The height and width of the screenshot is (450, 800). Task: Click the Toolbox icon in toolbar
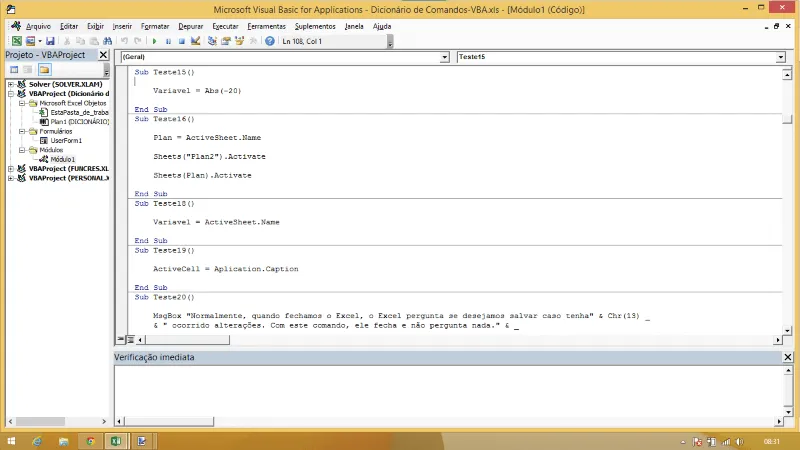click(x=253, y=41)
